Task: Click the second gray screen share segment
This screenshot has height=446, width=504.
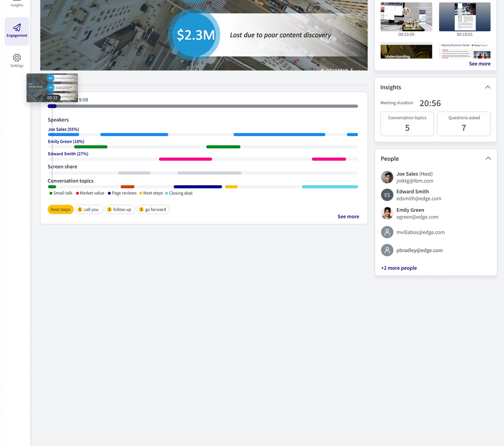Action: [209, 173]
